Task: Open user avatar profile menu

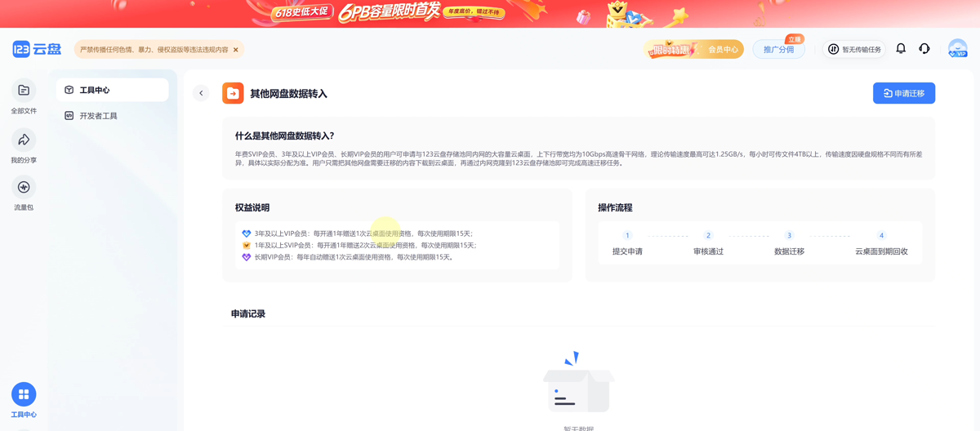Action: click(x=957, y=49)
